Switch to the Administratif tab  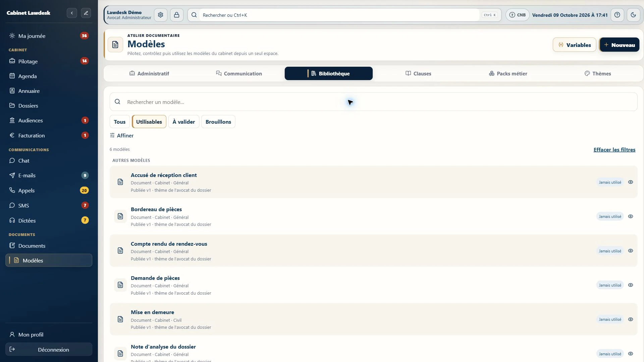[149, 73]
